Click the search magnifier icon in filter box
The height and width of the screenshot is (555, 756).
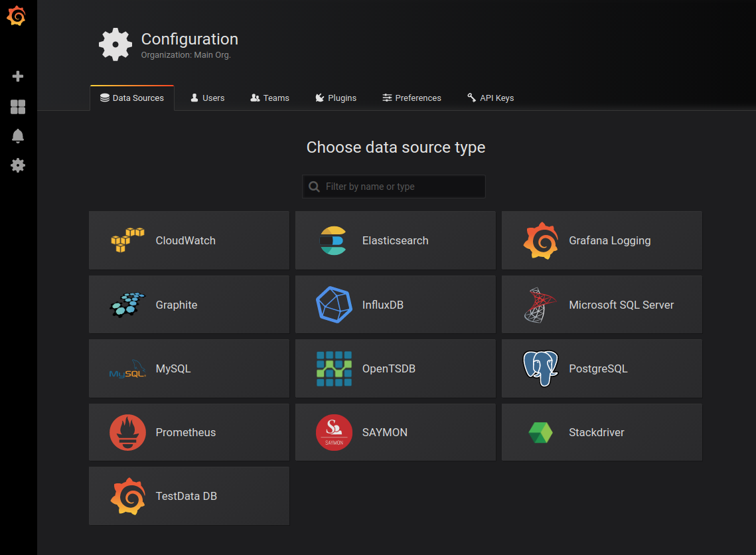[315, 187]
